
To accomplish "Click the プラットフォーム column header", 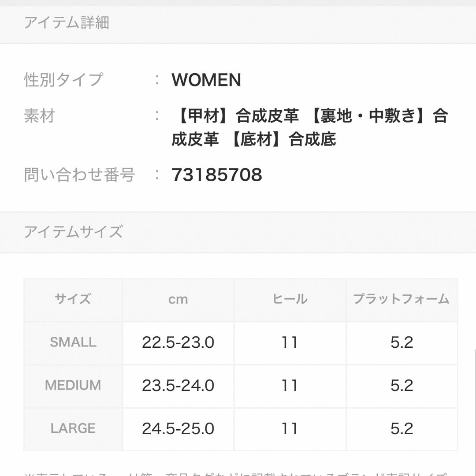I will point(402,299).
